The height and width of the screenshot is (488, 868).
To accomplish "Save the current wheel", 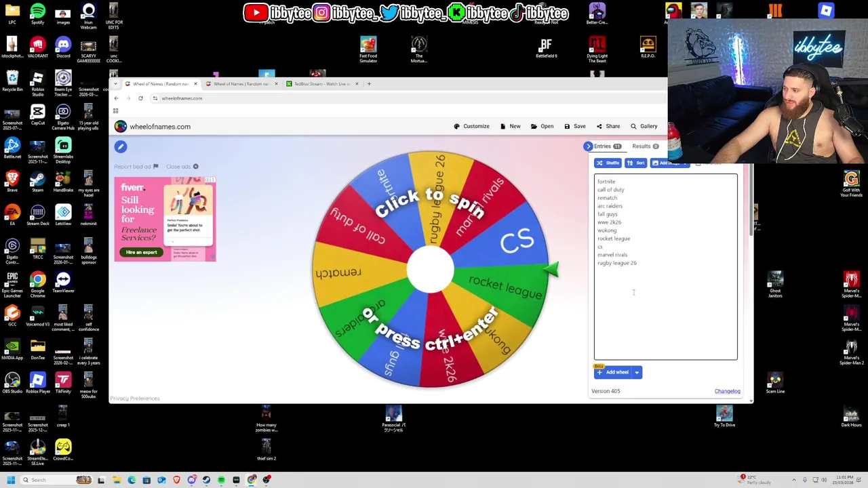I will 575,126.
